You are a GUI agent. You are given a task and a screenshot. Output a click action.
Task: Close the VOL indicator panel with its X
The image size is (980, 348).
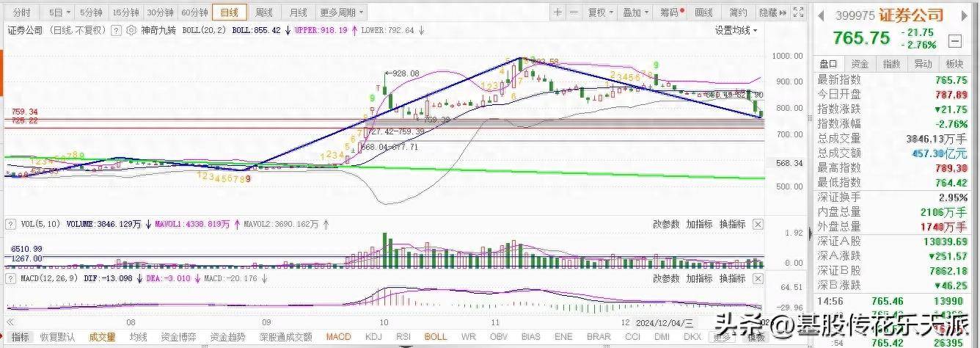[x=758, y=224]
